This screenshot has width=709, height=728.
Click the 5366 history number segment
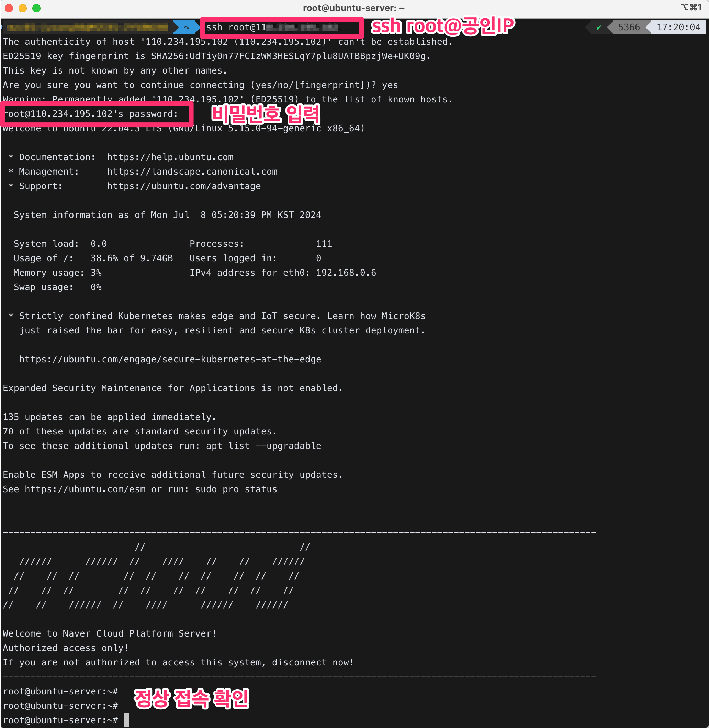click(629, 27)
